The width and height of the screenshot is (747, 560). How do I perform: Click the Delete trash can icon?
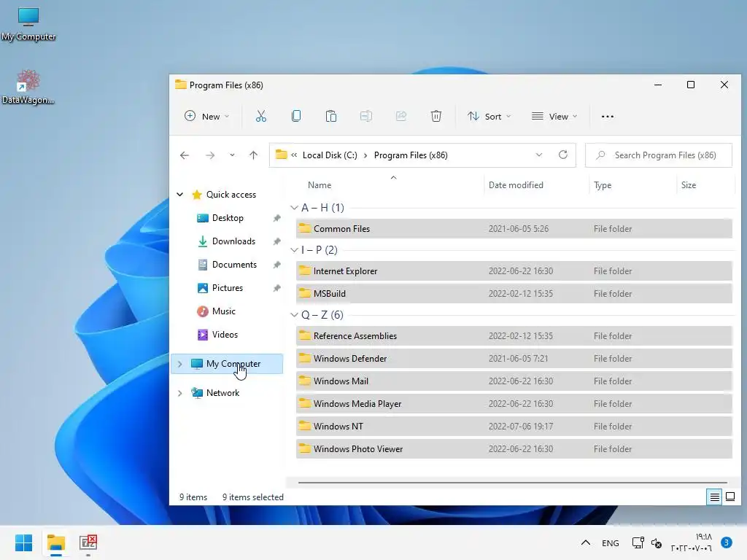tap(436, 116)
